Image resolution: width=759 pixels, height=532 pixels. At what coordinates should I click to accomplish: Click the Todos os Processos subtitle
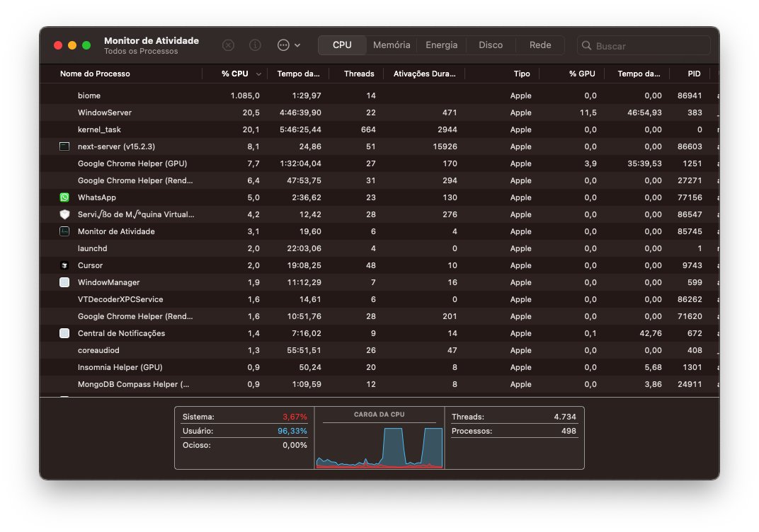point(141,51)
